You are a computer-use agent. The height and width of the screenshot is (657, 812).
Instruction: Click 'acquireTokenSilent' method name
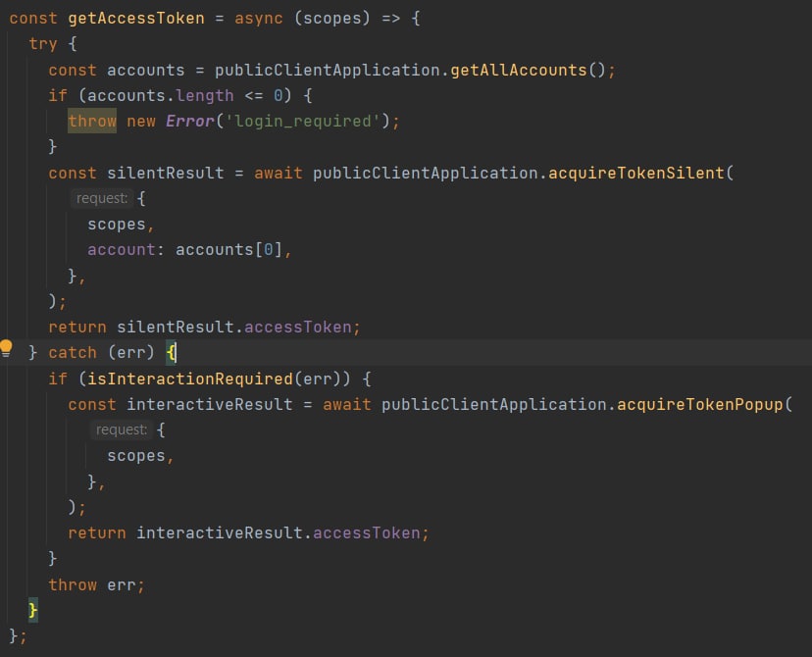pyautogui.click(x=635, y=173)
